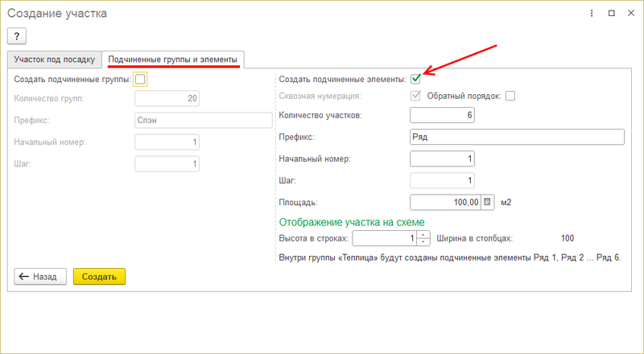Screen dimensions: 644x354
Task: Click the yellow Создать button
Action: [x=99, y=277]
